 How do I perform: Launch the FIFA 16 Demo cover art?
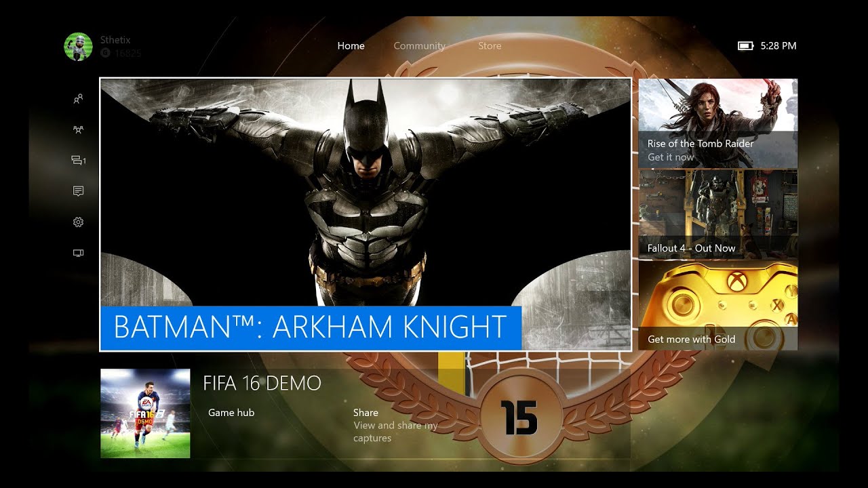coord(145,413)
